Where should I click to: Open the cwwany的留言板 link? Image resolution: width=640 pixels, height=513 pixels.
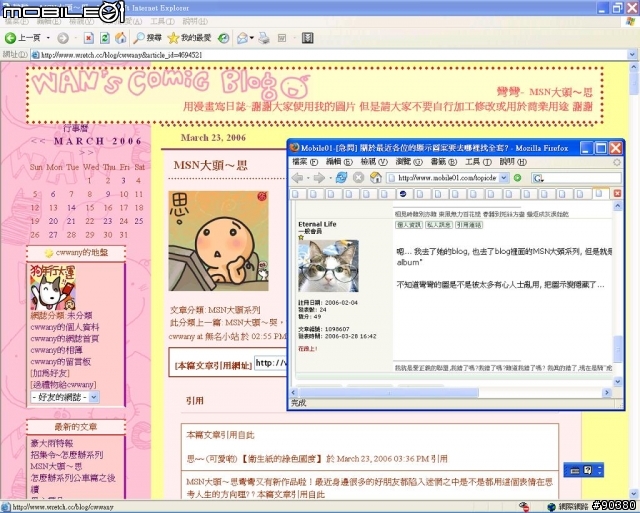(x=60, y=362)
